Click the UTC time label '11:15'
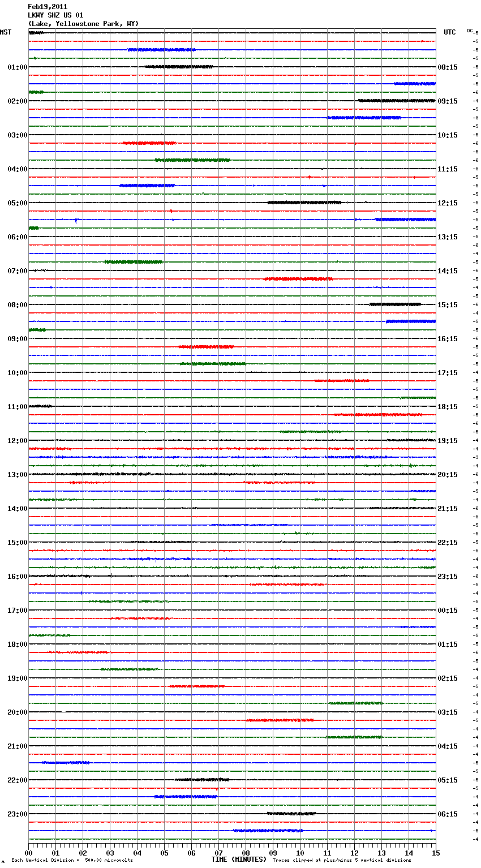481x868 pixels. [448, 169]
